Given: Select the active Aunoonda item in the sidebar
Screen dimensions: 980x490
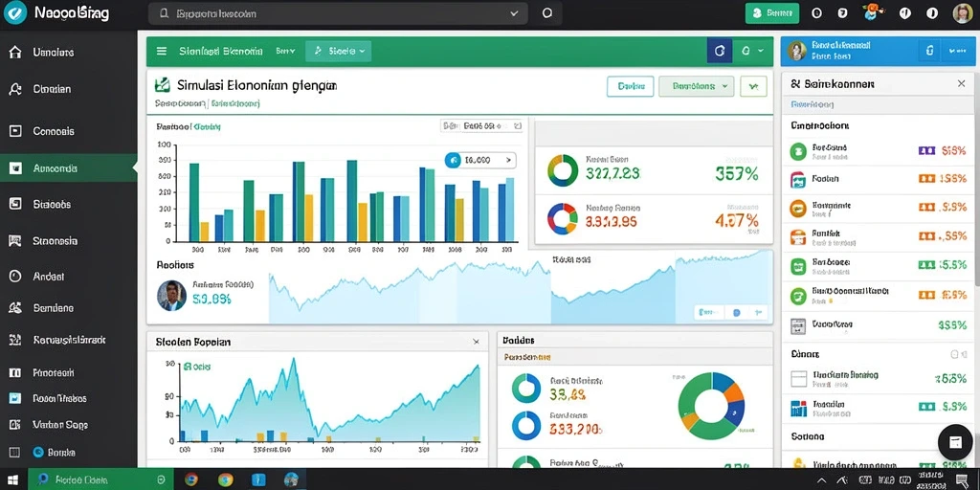Looking at the screenshot, I should [68, 168].
